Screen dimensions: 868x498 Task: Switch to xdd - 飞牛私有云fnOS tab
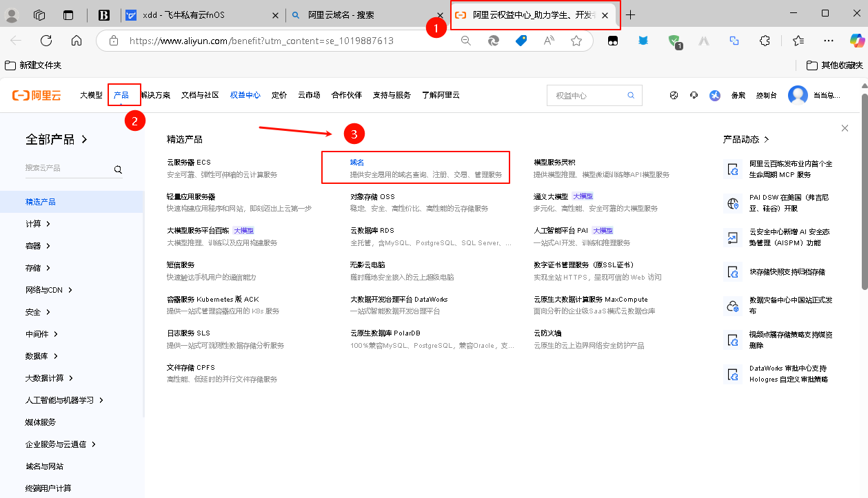[x=203, y=14]
